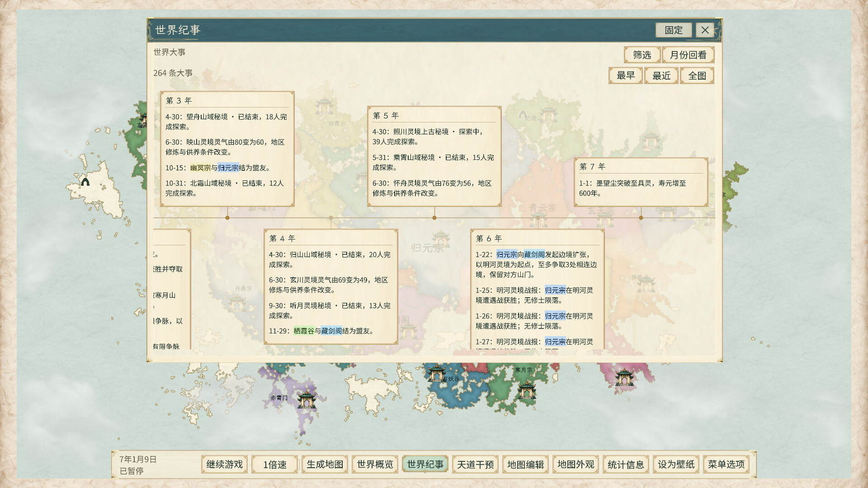Click 幽冥宗 link in year 3 card

point(200,168)
